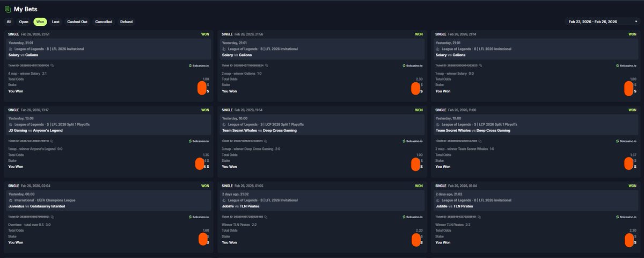Screen dimensions: 644x258
Task: Click Solcasino.io logo on the 01:04 bet
Action: point(626,217)
